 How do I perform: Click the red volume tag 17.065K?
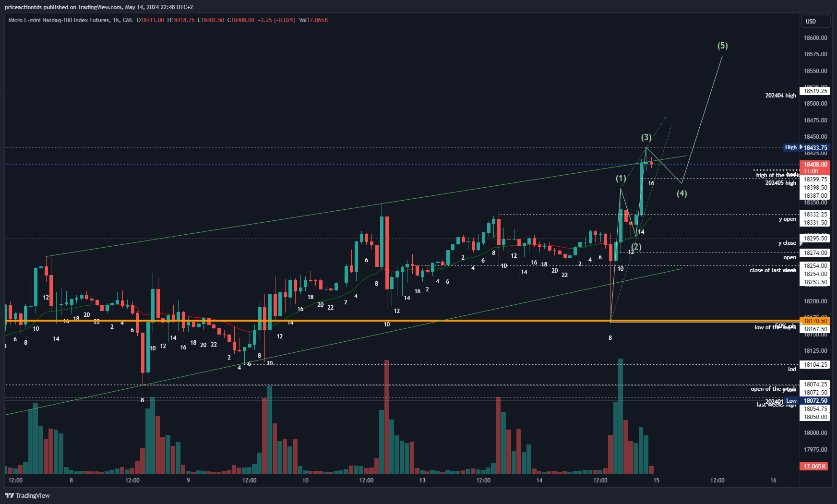tap(814, 466)
